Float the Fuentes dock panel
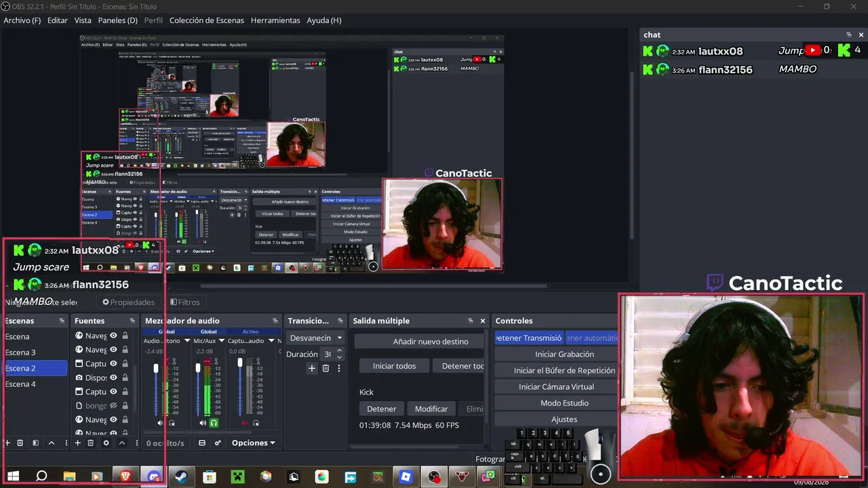Viewport: 868px width, 488px height. [132, 321]
